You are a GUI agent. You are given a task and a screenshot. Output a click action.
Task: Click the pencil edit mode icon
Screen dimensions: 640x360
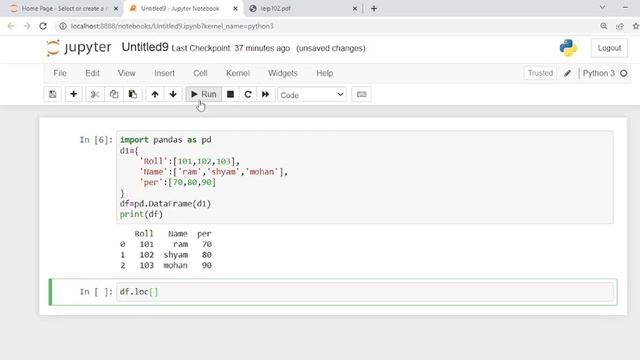pyautogui.click(x=567, y=73)
